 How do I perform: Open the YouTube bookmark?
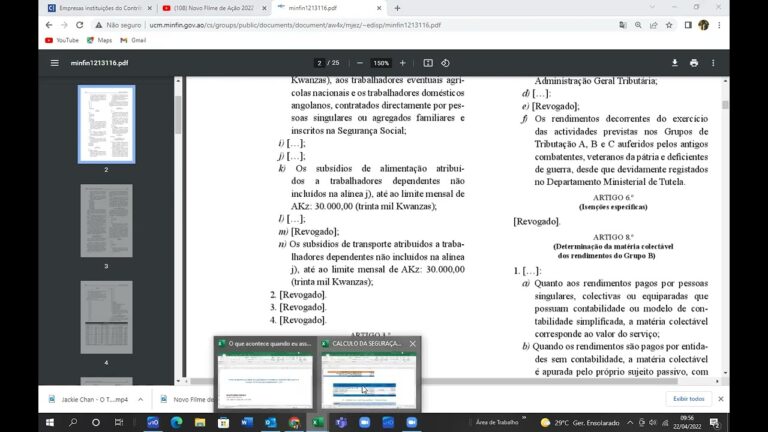[62, 40]
